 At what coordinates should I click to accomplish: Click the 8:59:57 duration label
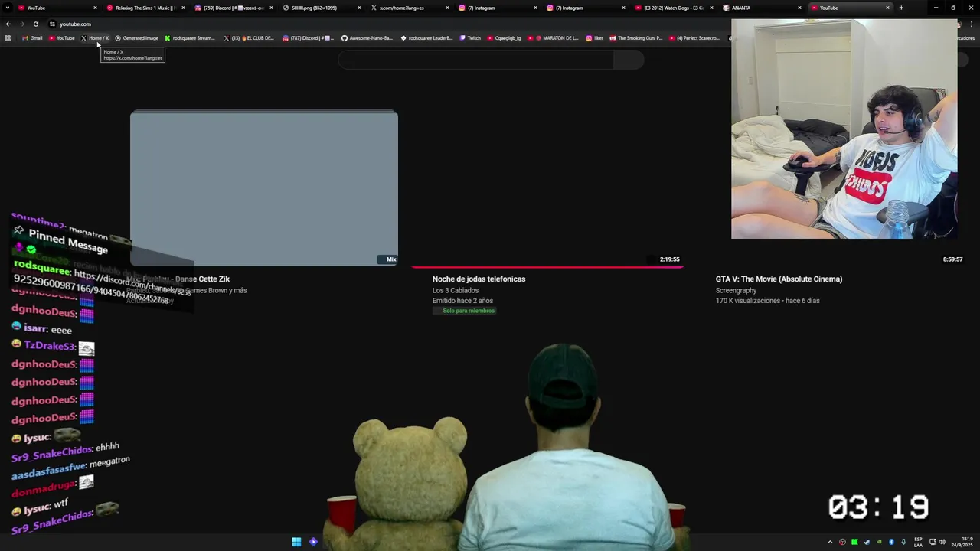click(952, 259)
